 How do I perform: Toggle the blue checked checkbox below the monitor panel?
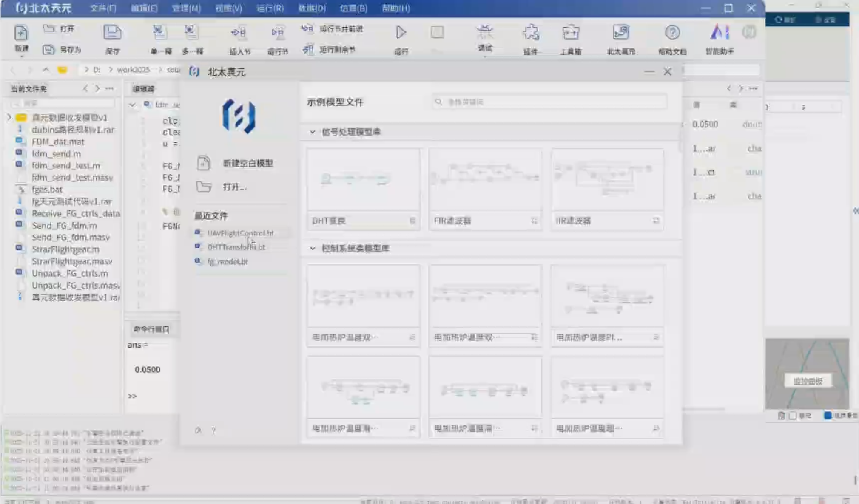coord(828,416)
